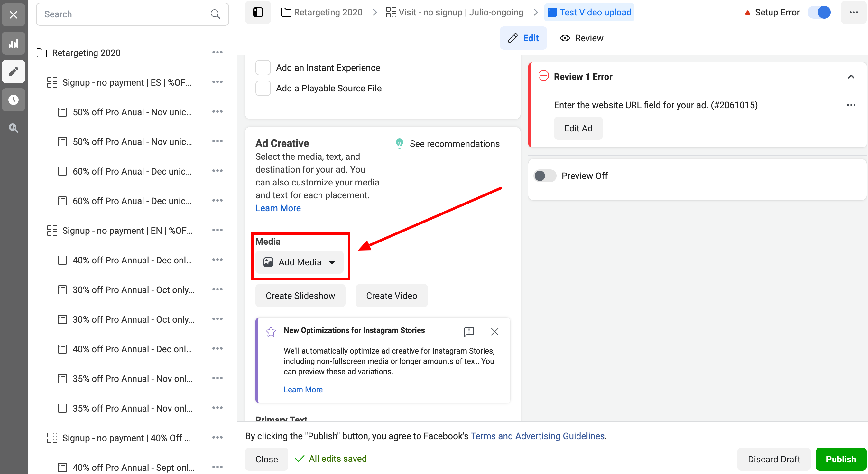Image resolution: width=868 pixels, height=474 pixels.
Task: Turn on the Preview toggle
Action: coord(545,176)
